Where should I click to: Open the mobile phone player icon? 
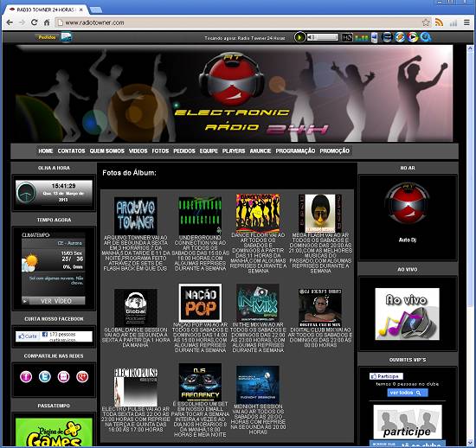click(374, 37)
